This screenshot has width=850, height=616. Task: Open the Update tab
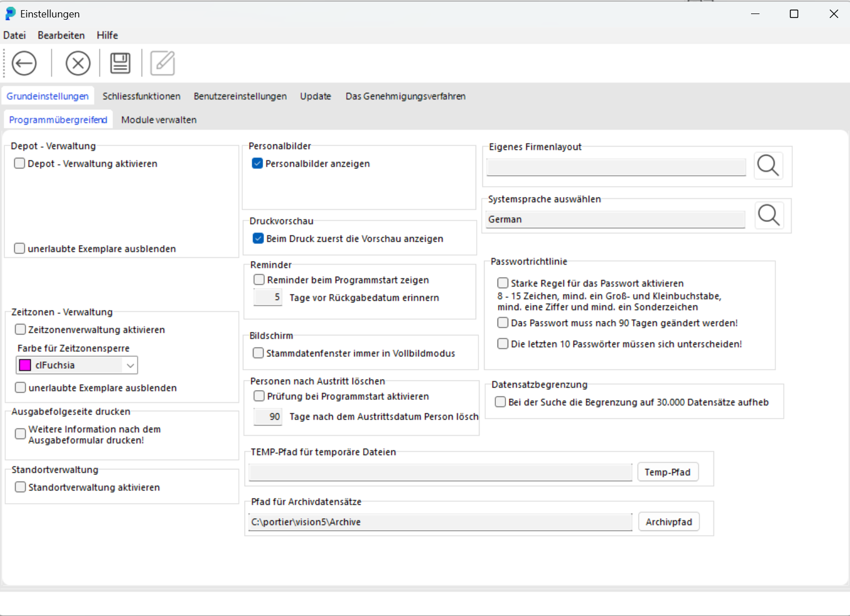coord(315,96)
